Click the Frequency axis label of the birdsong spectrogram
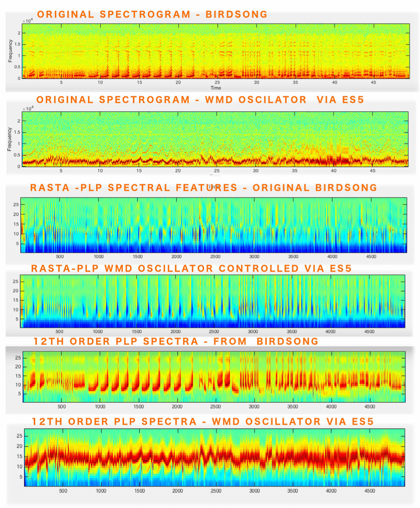 tap(10, 51)
